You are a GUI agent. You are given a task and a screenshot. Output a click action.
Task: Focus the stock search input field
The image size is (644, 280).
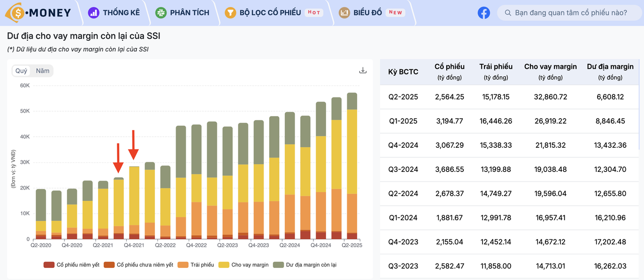click(569, 13)
